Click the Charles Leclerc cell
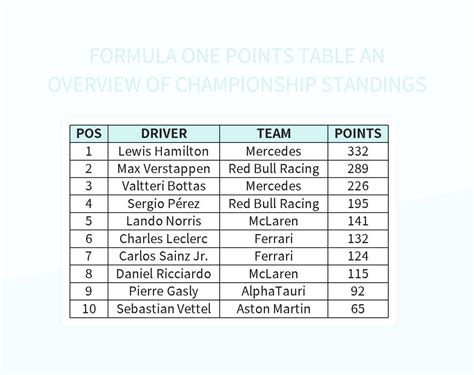This screenshot has width=474, height=375. (x=164, y=239)
